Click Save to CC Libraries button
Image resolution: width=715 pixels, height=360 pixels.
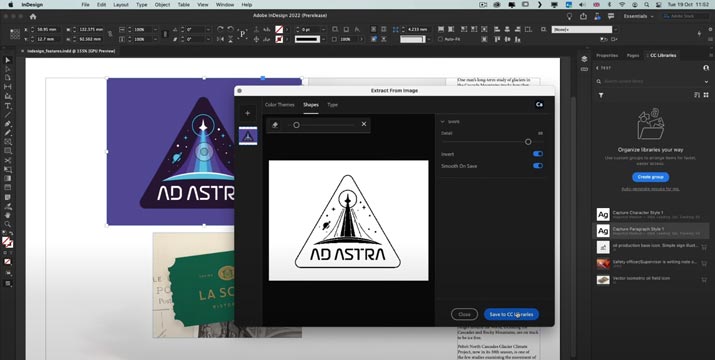pos(511,314)
